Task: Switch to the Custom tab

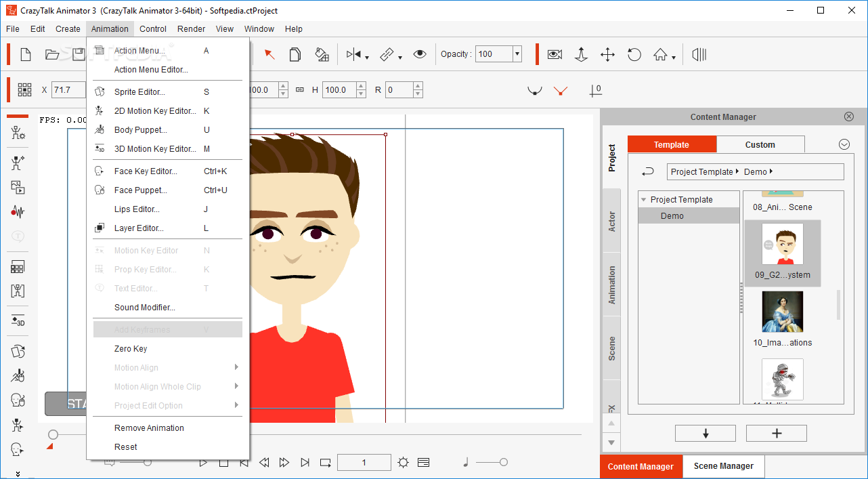Action: 760,144
